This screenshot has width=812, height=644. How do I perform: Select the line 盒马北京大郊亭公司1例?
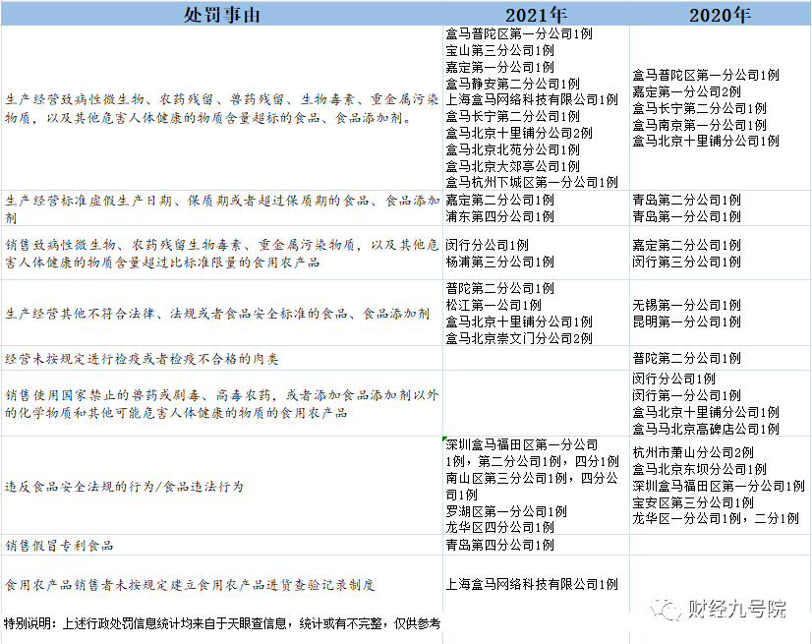[x=513, y=166]
